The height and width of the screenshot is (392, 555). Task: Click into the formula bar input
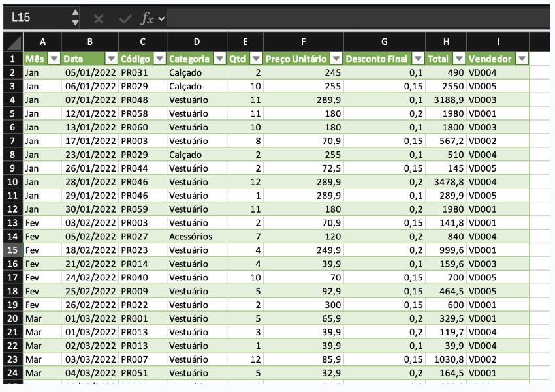(x=358, y=18)
